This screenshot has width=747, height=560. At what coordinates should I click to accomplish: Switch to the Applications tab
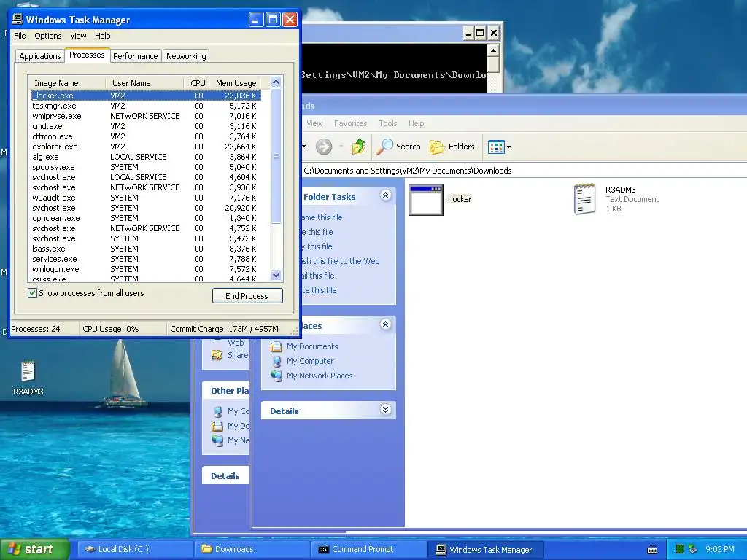pyautogui.click(x=40, y=56)
